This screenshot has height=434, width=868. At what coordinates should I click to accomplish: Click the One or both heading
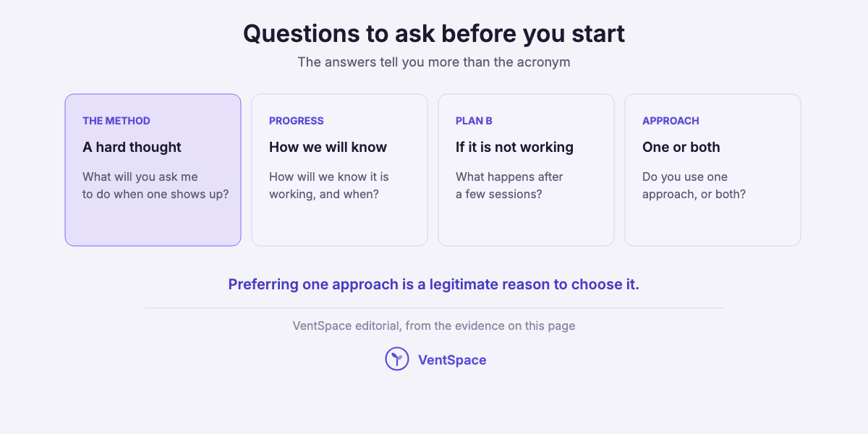point(681,147)
